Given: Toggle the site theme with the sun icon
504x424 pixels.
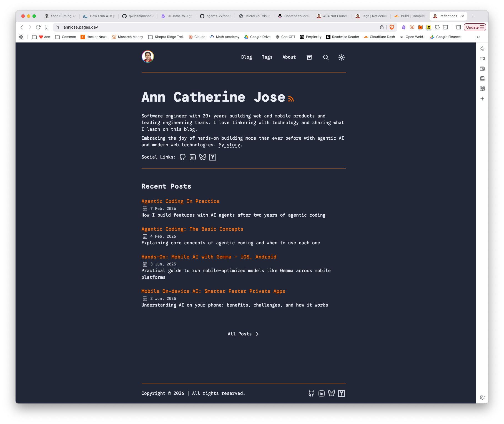Looking at the screenshot, I should click(341, 57).
